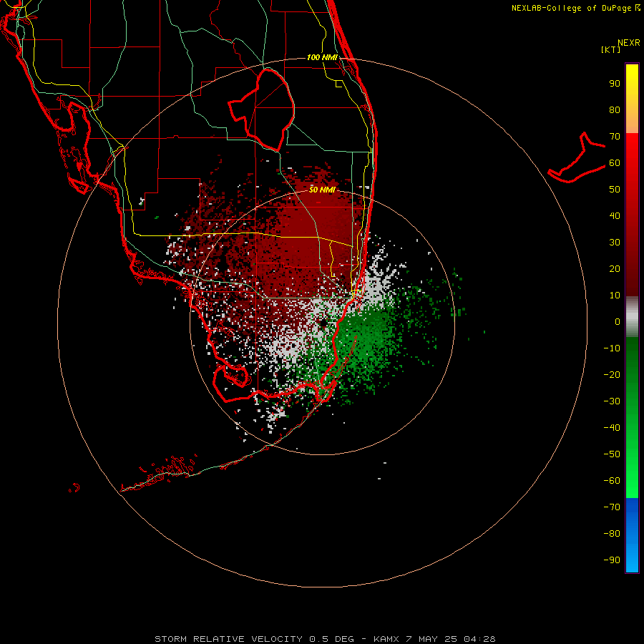Viewport: 644px width, 644px height.
Task: Click the KT units label above color scale
Action: (610, 49)
